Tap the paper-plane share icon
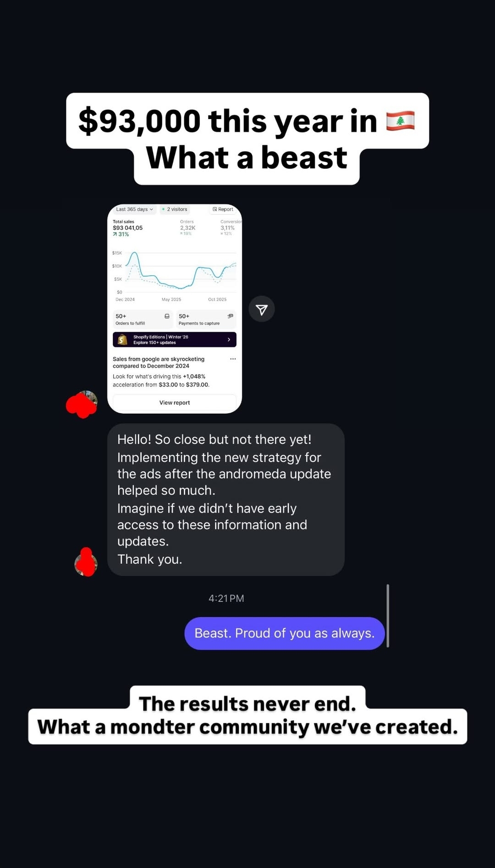This screenshot has height=868, width=495. pos(262,309)
